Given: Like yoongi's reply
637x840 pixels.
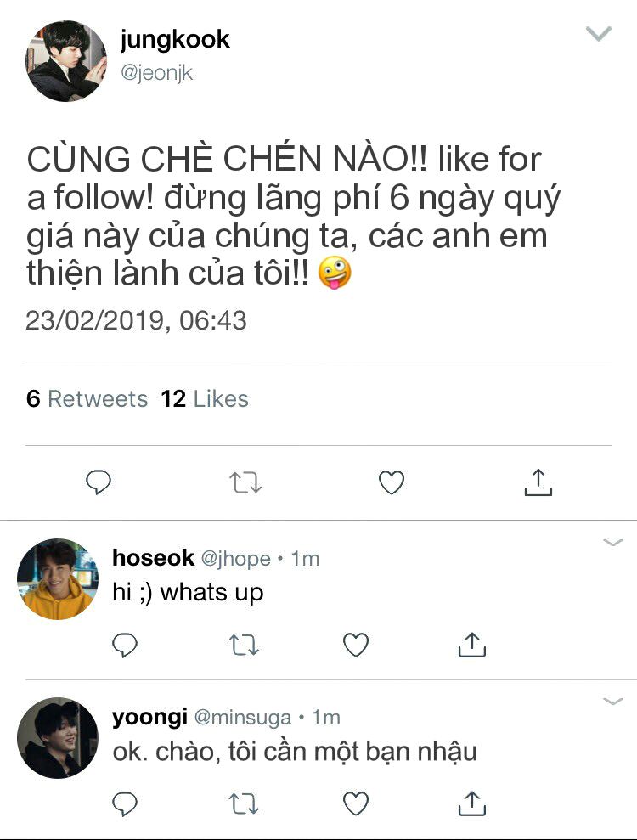Looking at the screenshot, I should [356, 803].
